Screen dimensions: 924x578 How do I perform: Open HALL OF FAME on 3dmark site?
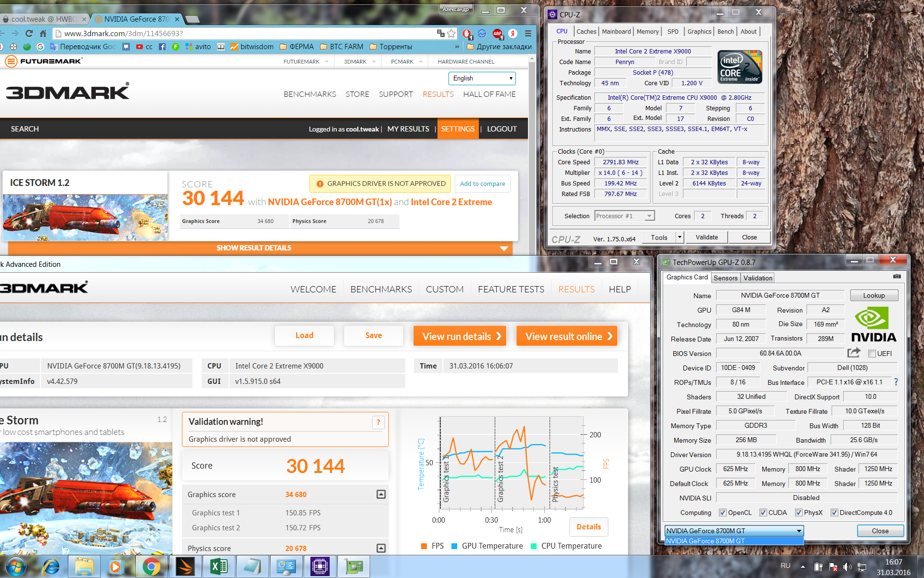489,94
